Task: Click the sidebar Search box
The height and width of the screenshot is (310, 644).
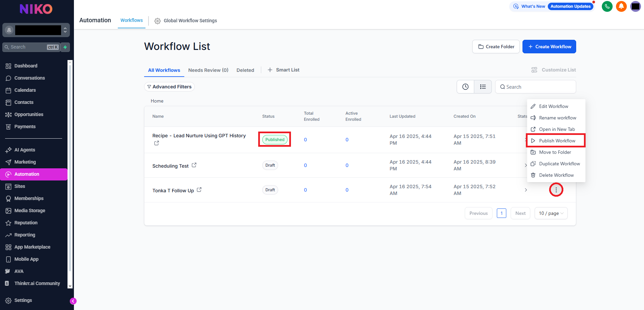Action: click(31, 47)
